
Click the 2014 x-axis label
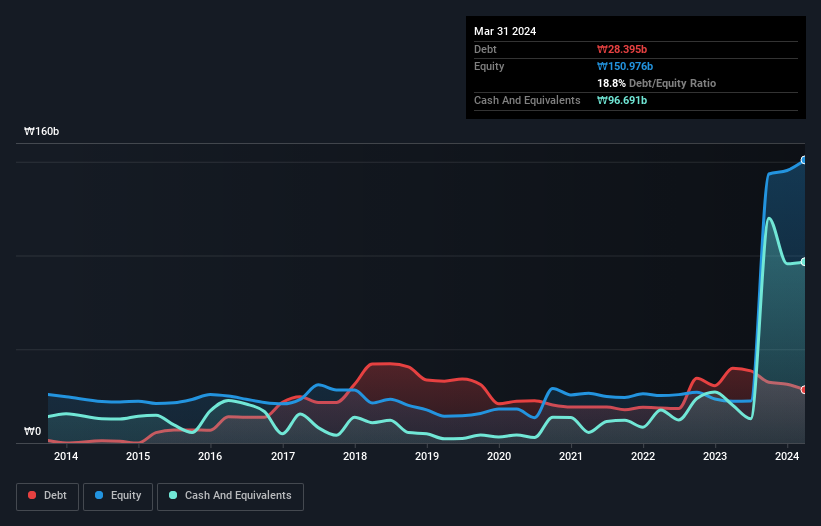66,456
